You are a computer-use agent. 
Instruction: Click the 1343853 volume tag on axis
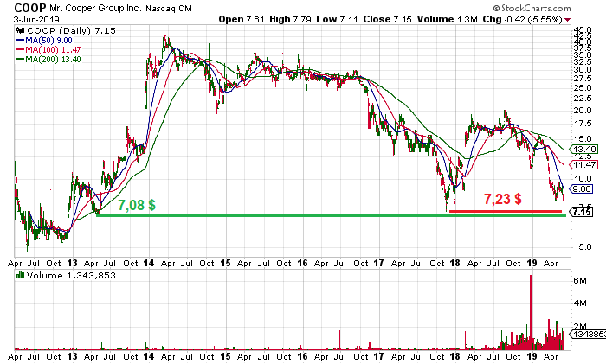(x=588, y=334)
